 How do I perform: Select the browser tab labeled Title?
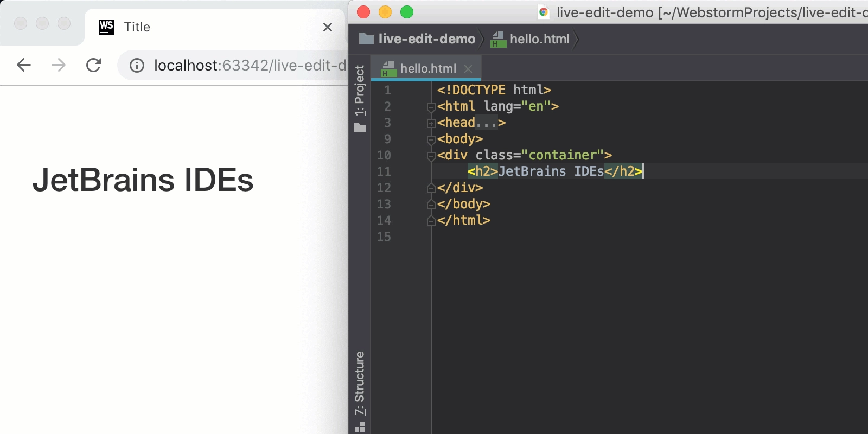(215, 27)
